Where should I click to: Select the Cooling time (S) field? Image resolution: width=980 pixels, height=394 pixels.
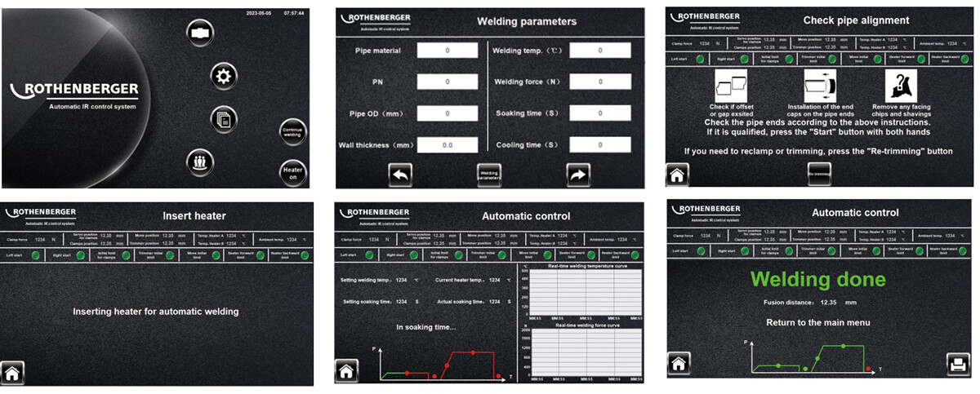600,145
